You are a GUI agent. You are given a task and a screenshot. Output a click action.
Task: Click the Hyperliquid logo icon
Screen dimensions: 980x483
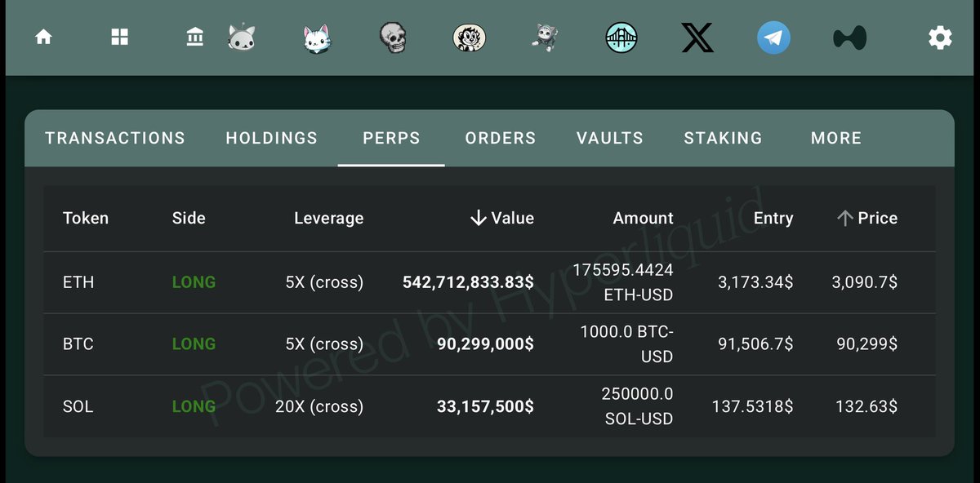coord(849,38)
